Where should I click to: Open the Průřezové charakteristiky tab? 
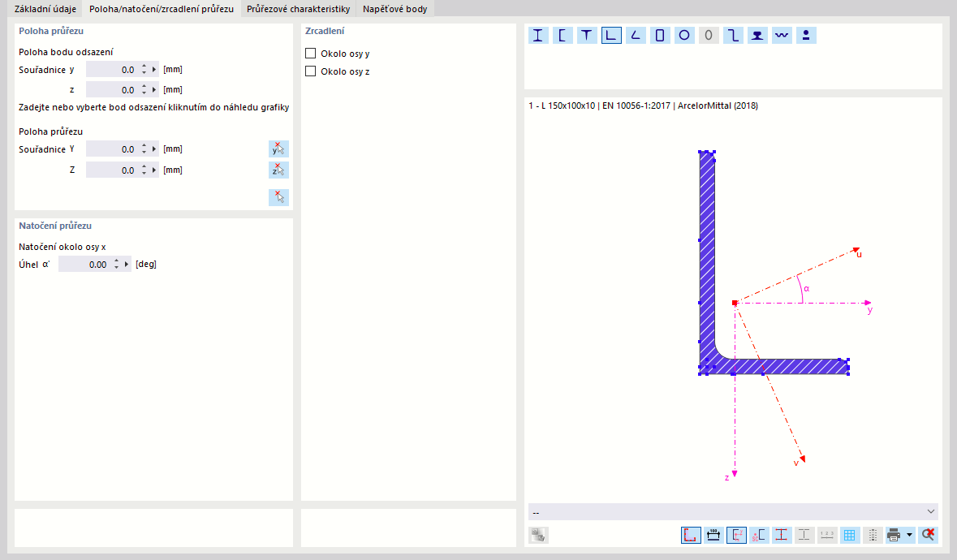click(299, 9)
